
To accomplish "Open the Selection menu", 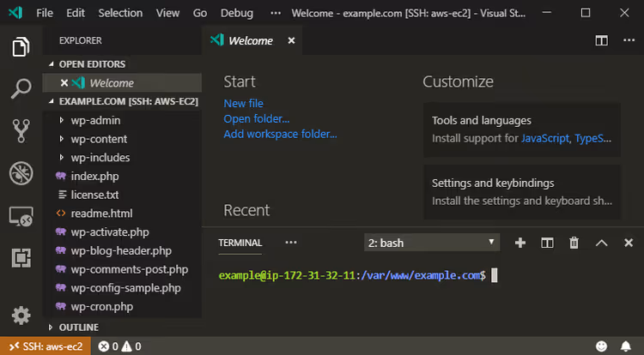I will (x=120, y=13).
